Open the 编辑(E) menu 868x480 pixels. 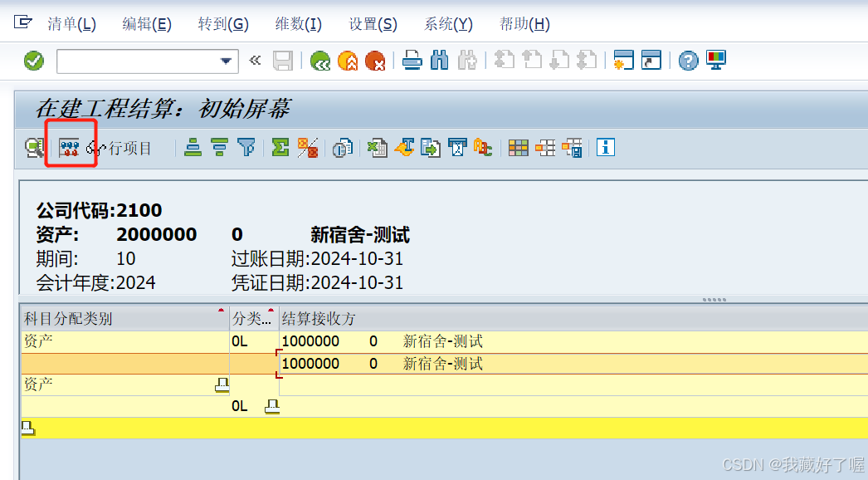pos(147,24)
